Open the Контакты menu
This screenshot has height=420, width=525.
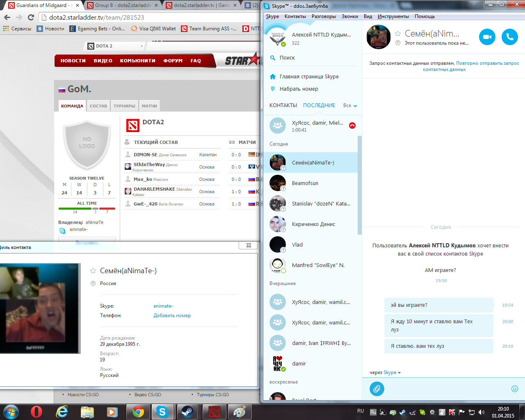pos(295,16)
